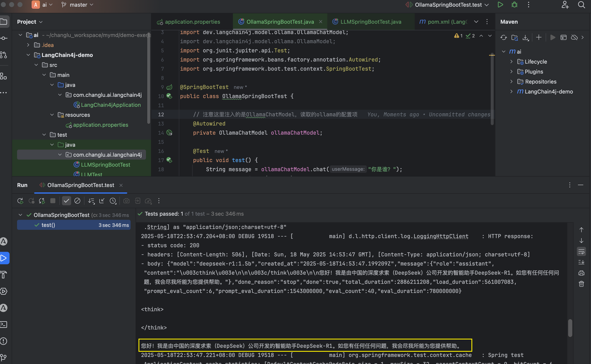Toggle Show Ignored tests filter
The image size is (591, 364).
[x=77, y=201]
